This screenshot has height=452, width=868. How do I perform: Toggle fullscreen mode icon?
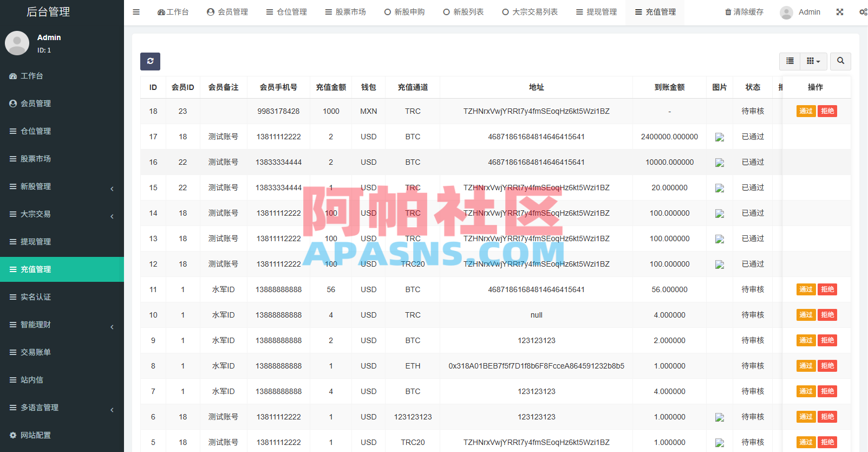click(x=840, y=12)
